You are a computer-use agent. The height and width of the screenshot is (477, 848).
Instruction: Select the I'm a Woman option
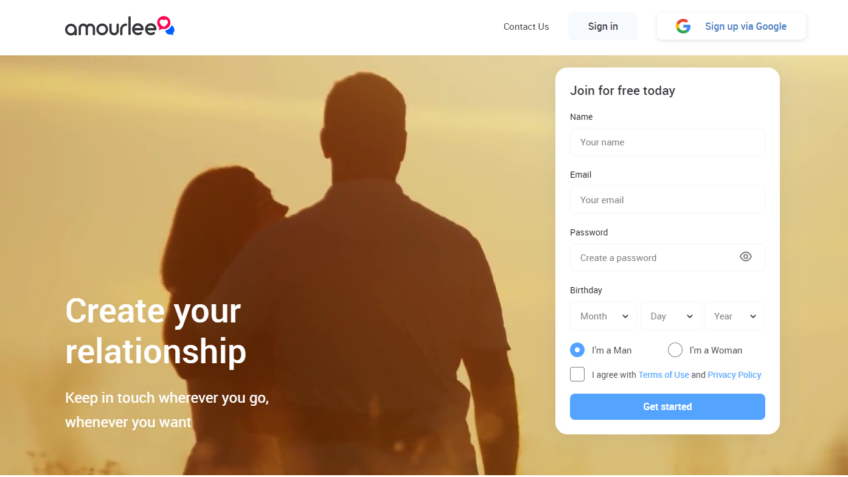pos(674,350)
